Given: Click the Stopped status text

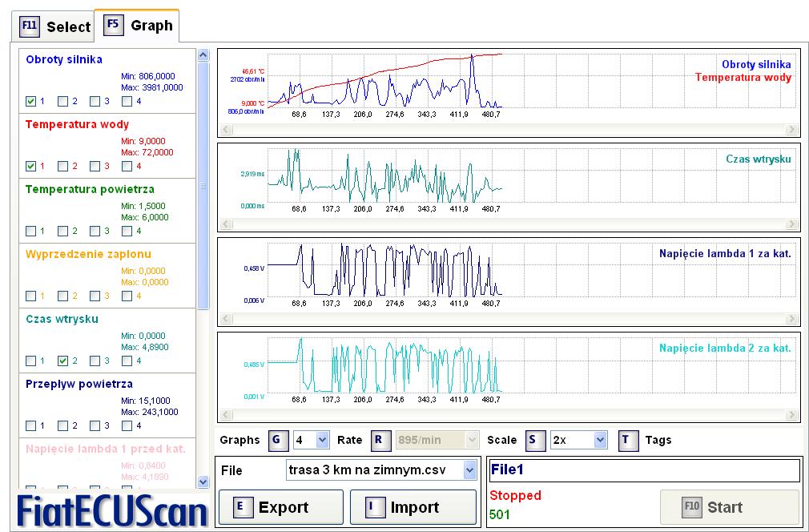Looking at the screenshot, I should click(515, 495).
